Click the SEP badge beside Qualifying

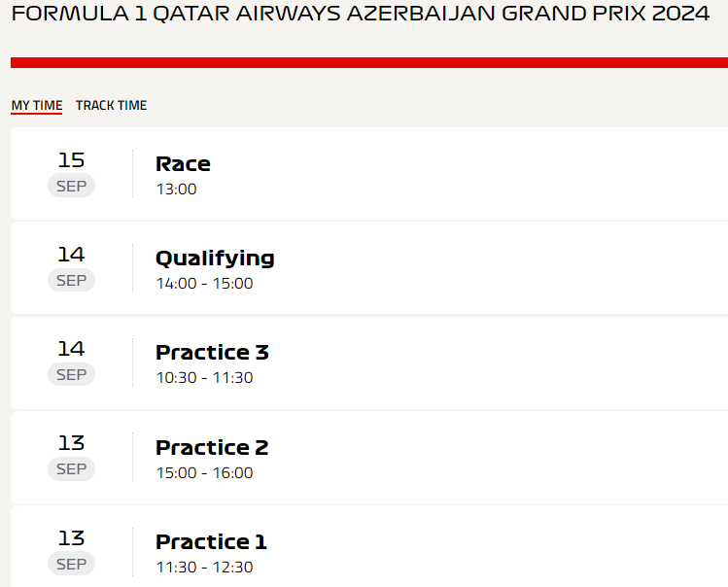pos(72,280)
